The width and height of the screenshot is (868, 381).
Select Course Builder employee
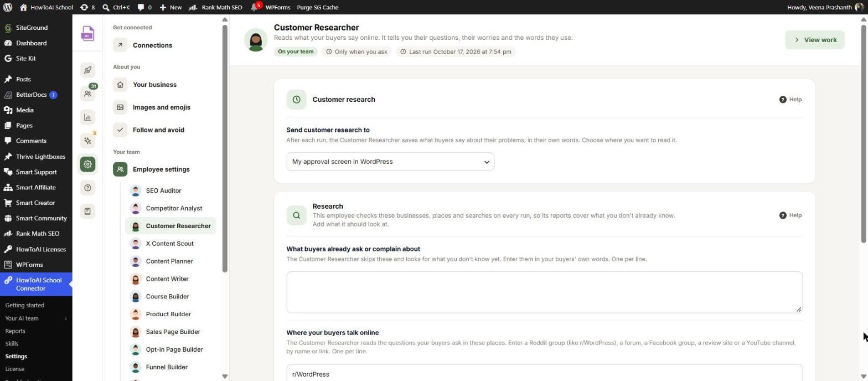(170, 297)
